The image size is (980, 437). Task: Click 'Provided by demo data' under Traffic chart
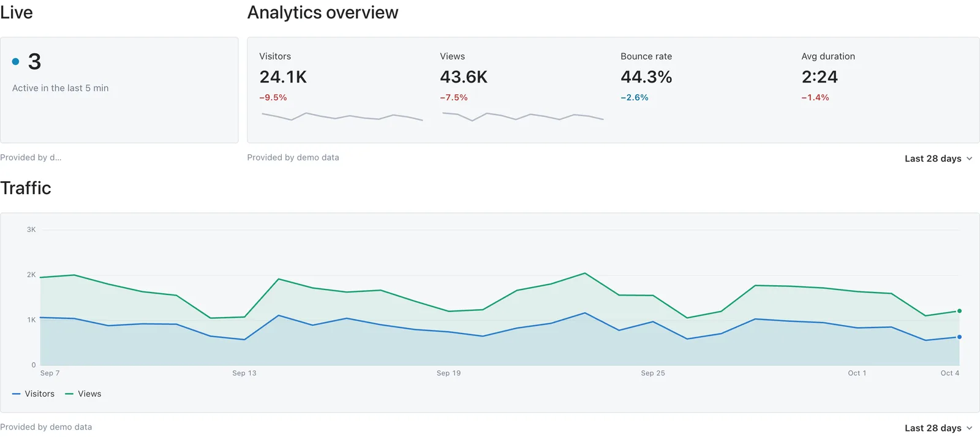[x=46, y=427]
